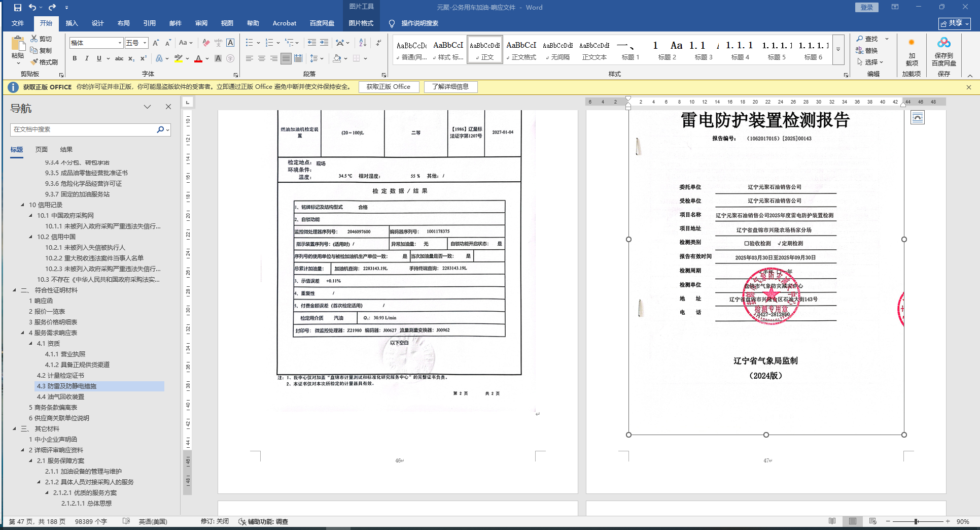Viewport: 980px width, 530px height.
Task: Redo the last undone action
Action: pyautogui.click(x=52, y=8)
